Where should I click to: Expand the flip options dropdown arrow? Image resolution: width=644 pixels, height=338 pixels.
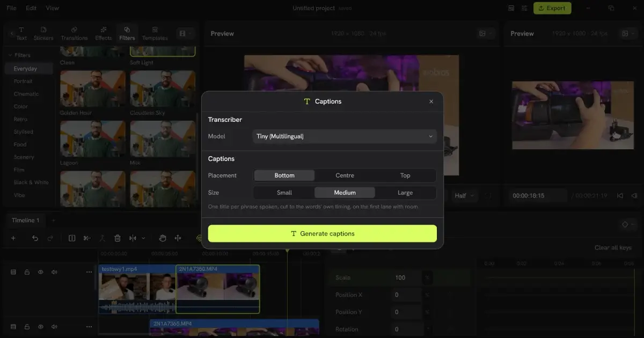[143, 238]
